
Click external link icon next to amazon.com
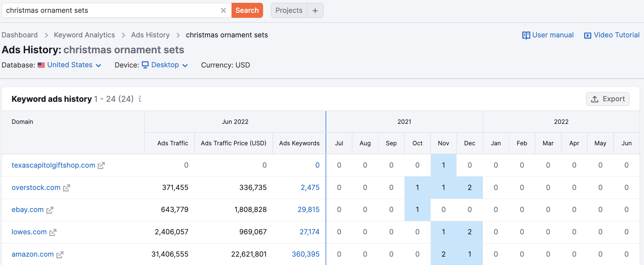tap(60, 255)
